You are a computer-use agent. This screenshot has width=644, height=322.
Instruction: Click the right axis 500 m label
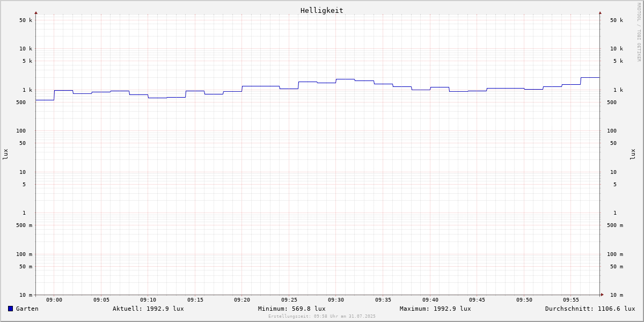tap(615, 225)
